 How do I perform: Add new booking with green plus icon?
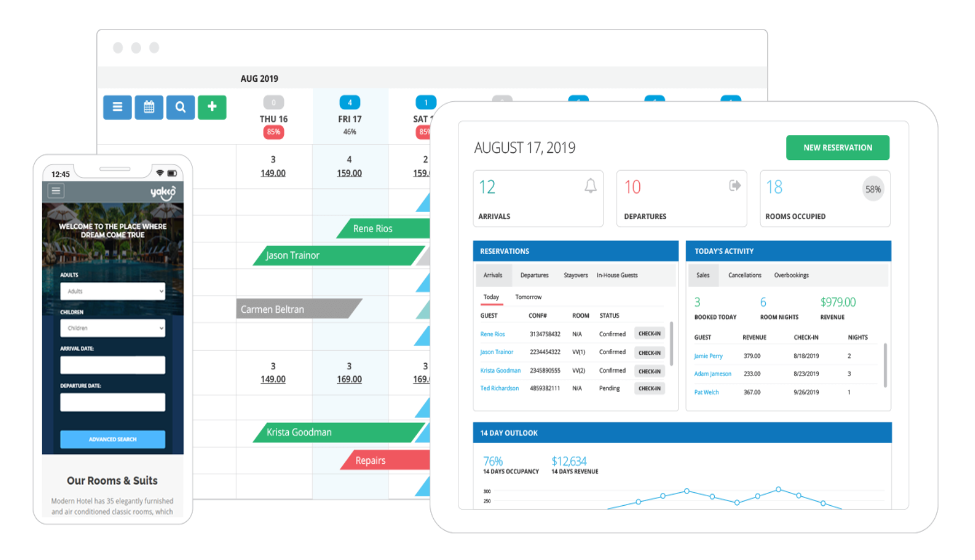[212, 107]
